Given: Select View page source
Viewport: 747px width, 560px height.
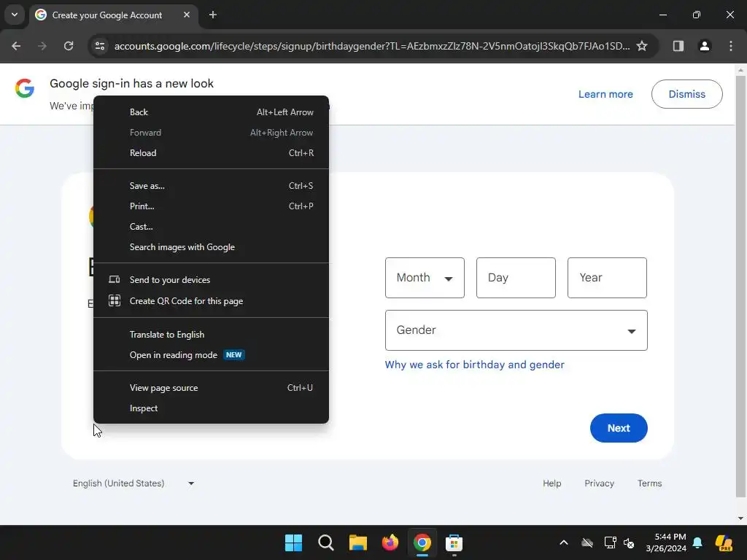Looking at the screenshot, I should click(211, 388).
